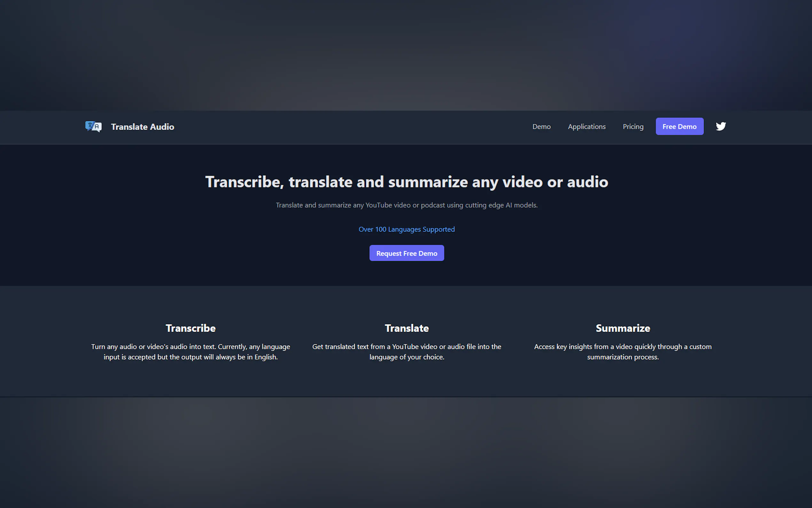Click the Translate description about language of your choice
This screenshot has height=508, width=812.
tap(407, 352)
